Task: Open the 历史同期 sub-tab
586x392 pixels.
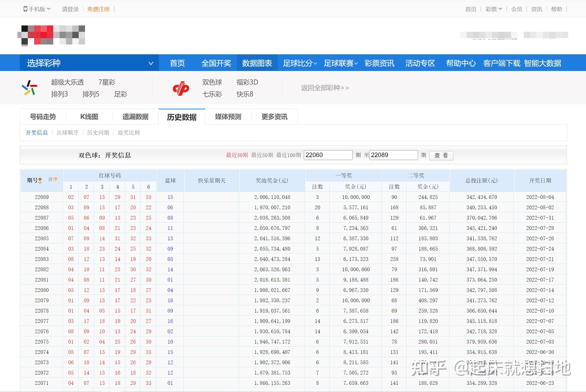Action: tap(98, 132)
